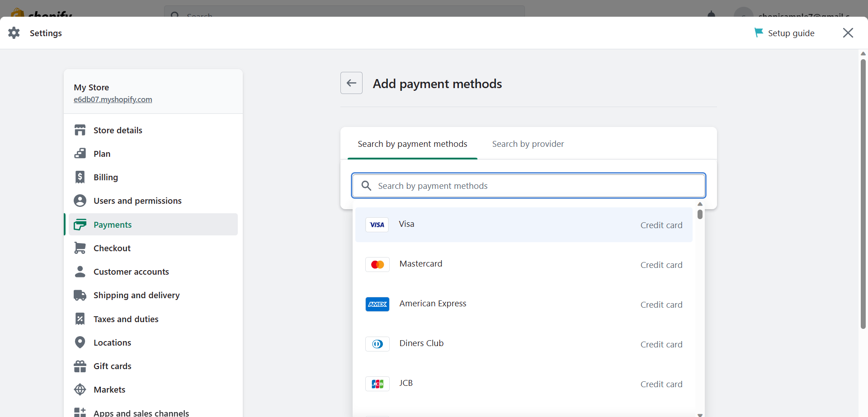Click the page scrollbar up arrow

(863, 53)
